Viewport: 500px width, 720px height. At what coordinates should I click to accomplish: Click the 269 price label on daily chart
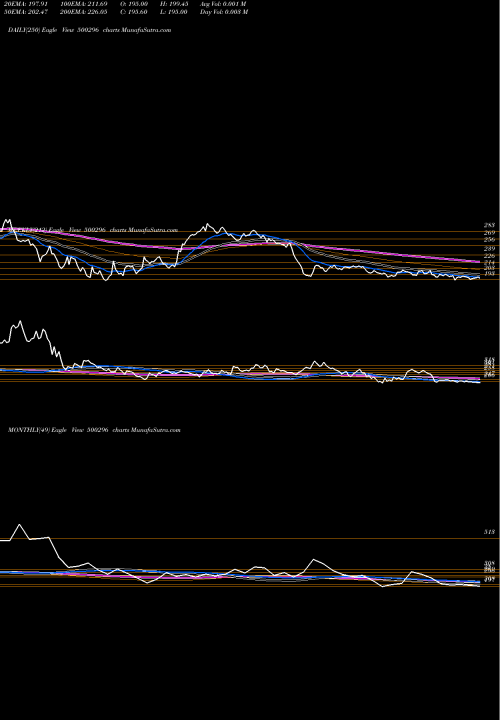click(489, 233)
